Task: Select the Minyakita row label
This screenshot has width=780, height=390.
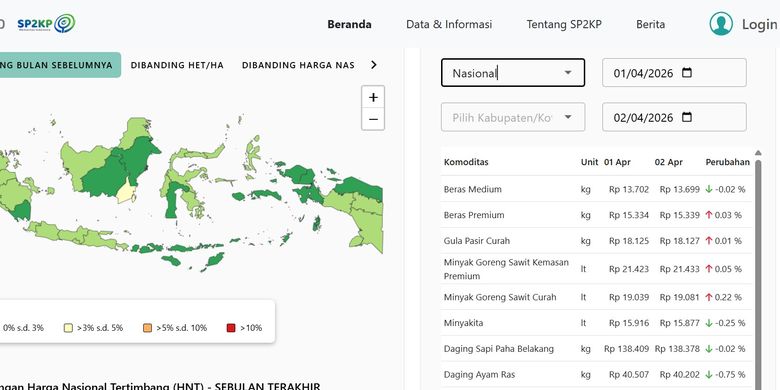Action: pos(463,323)
